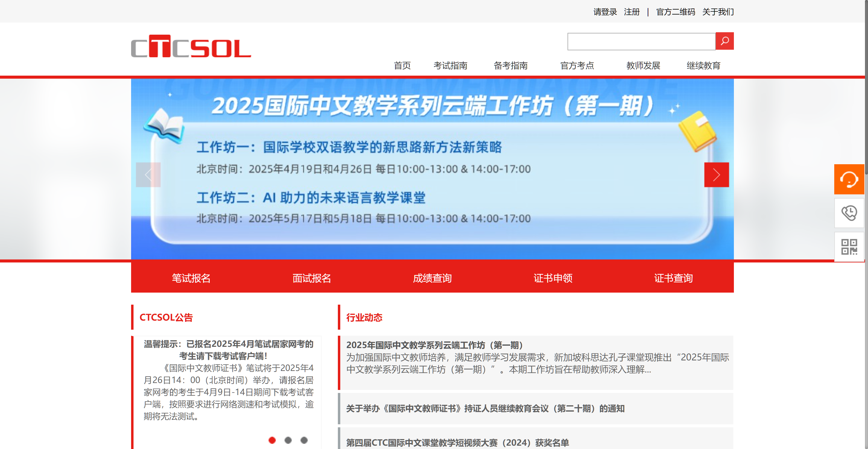Open 成绩查询
Viewport: 868px width, 449px height.
coord(432,278)
